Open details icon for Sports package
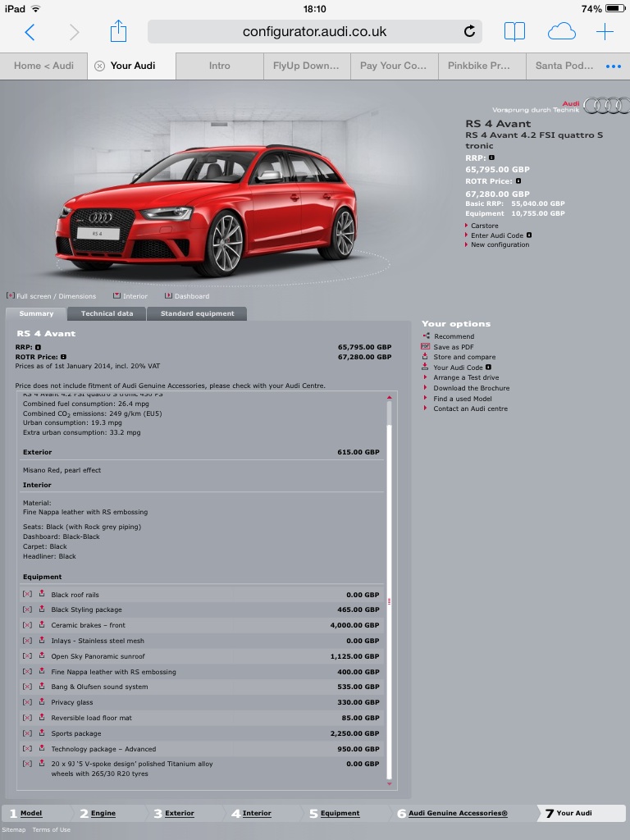This screenshot has width=630, height=840. (x=42, y=733)
